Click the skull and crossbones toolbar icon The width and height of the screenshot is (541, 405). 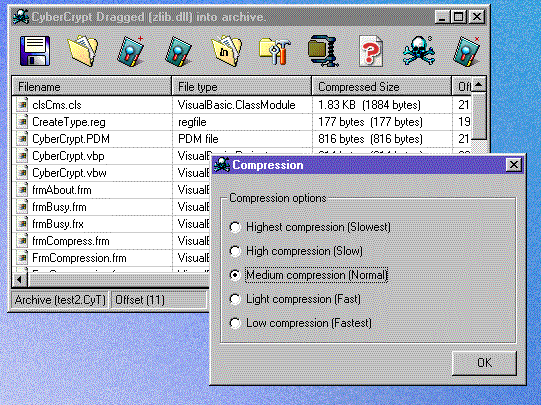click(x=418, y=51)
